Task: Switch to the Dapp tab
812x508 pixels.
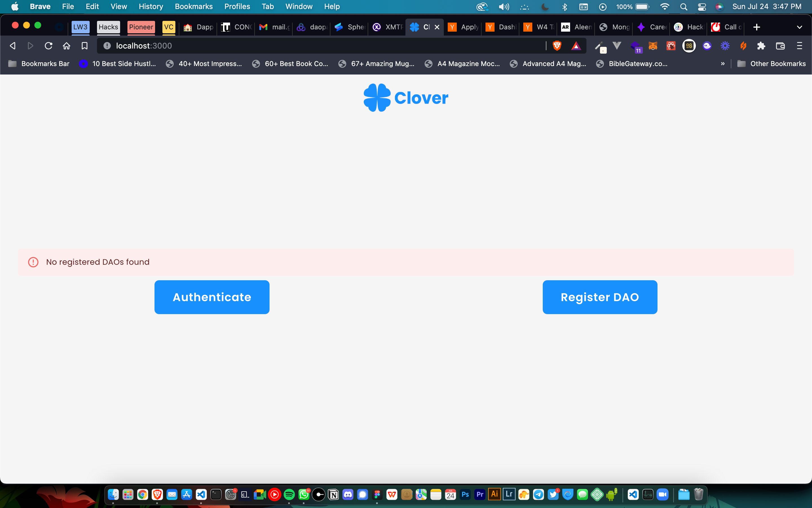Action: click(x=198, y=27)
